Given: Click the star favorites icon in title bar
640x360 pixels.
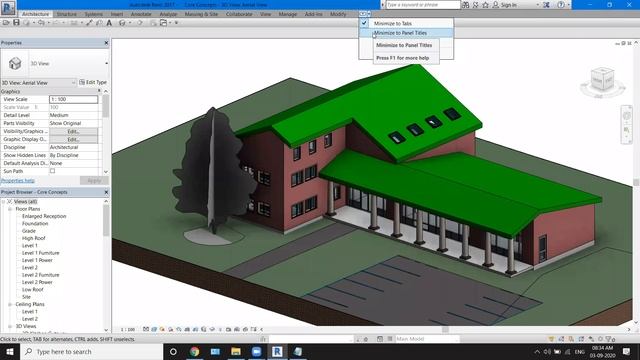Looking at the screenshot, I should click(485, 5).
